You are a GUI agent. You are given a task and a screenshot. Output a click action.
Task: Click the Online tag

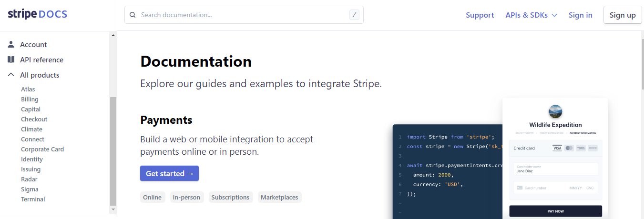153,197
